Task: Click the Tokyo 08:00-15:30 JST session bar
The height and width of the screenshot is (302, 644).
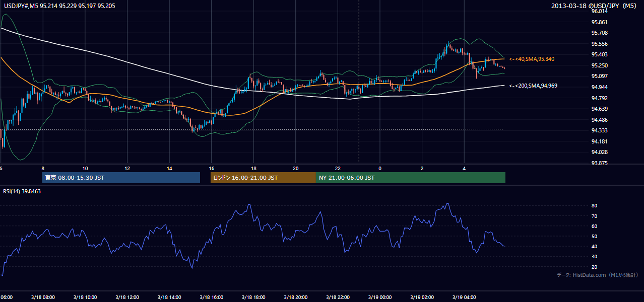Action: (x=121, y=178)
